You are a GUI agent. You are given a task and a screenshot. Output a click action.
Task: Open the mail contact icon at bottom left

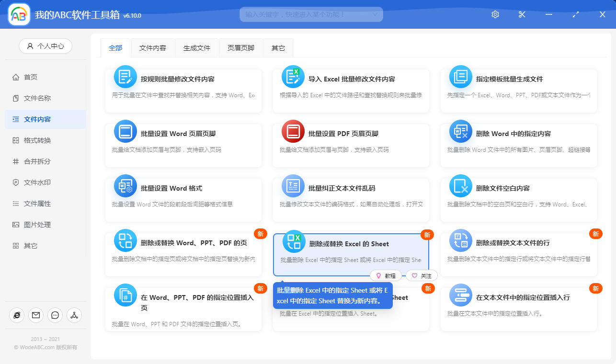pyautogui.click(x=35, y=315)
